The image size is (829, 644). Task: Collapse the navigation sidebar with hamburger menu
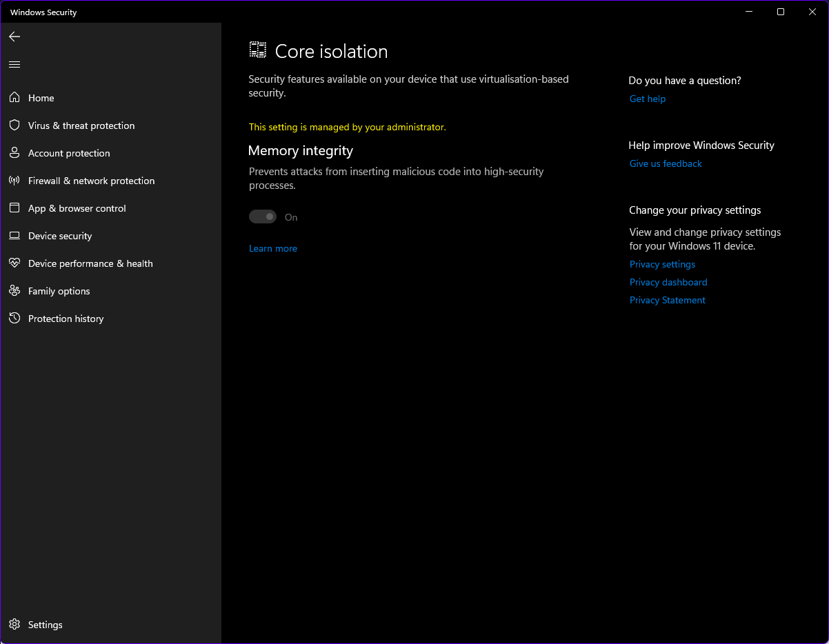(x=14, y=63)
